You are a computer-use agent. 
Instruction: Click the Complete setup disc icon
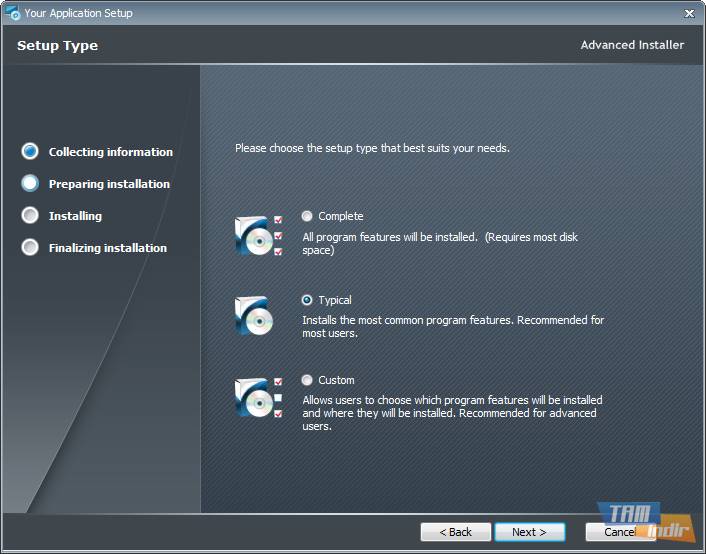254,235
